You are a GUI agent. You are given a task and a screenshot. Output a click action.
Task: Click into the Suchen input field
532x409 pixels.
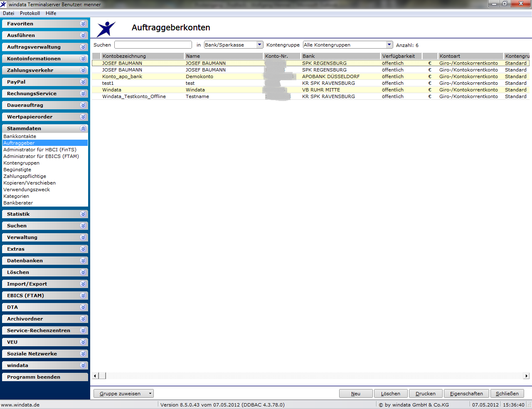(x=153, y=45)
